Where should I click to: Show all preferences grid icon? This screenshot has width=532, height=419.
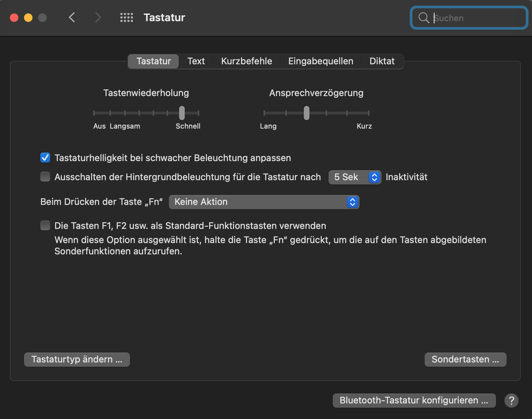click(126, 17)
